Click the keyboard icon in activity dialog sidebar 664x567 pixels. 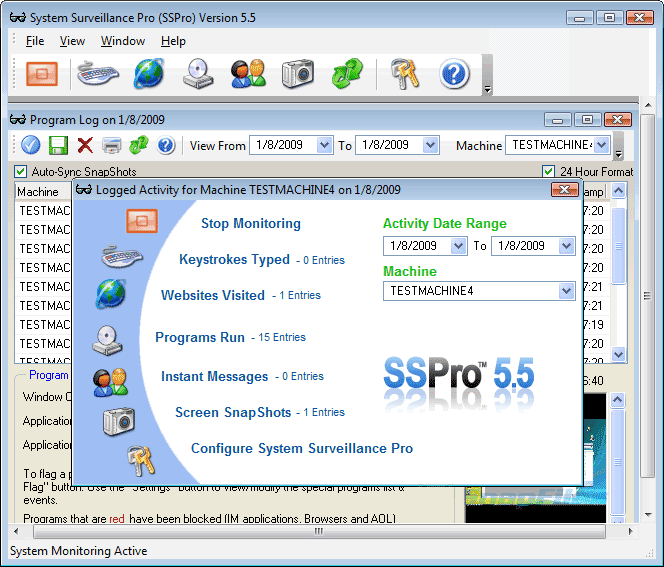click(x=122, y=256)
